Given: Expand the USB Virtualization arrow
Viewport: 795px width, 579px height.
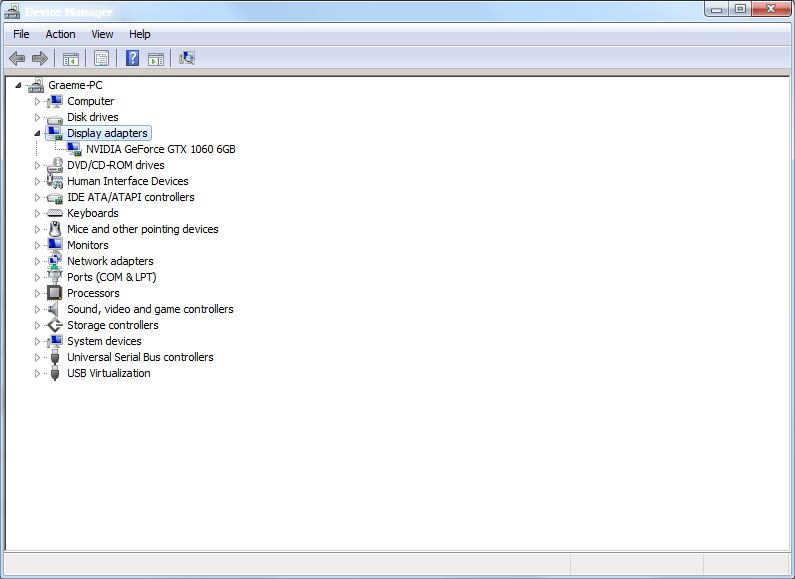Looking at the screenshot, I should coord(37,373).
